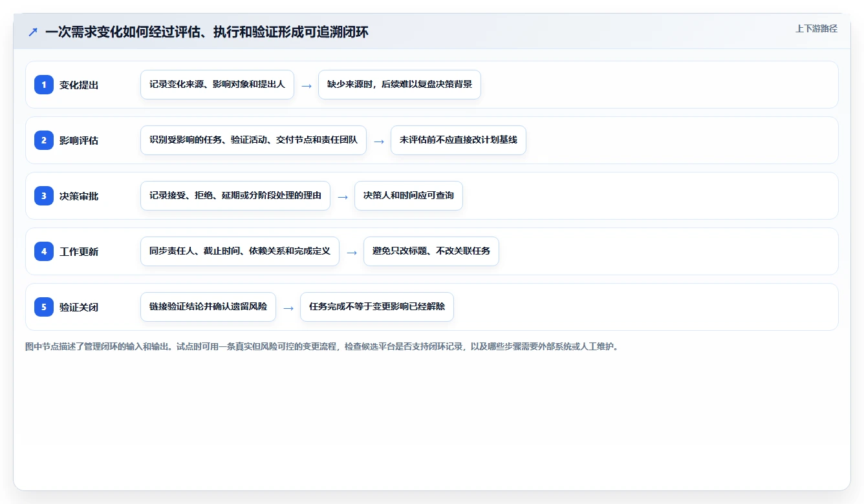Select step number 5 badge
864x504 pixels.
pos(44,307)
